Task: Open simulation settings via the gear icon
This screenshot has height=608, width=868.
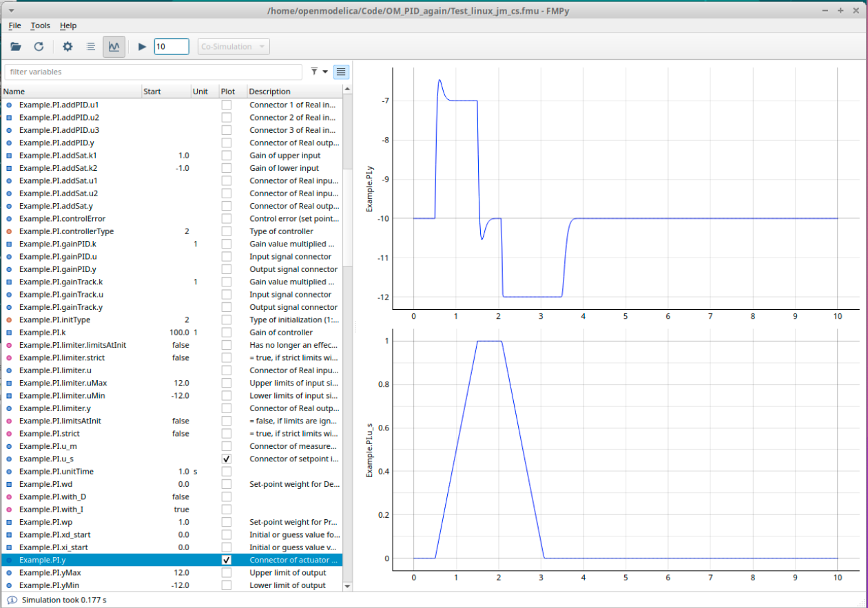Action: (66, 46)
